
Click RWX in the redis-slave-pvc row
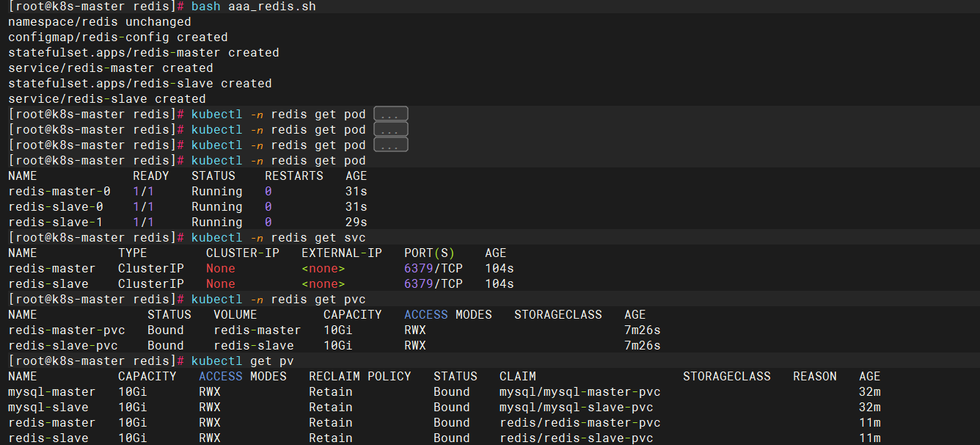(x=415, y=345)
